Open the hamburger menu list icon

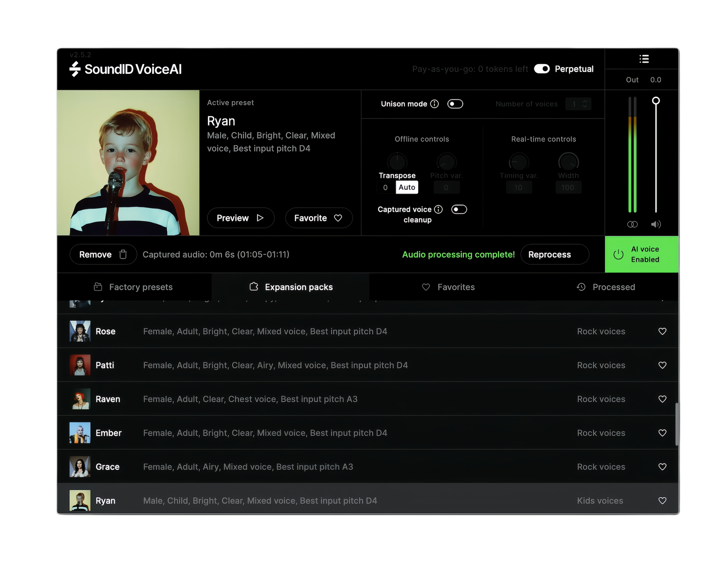click(x=644, y=59)
